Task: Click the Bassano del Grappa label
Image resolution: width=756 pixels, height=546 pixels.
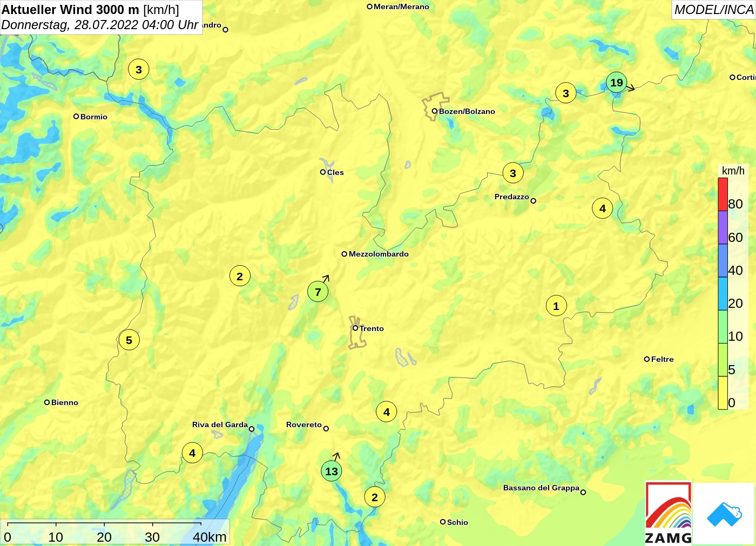Action: pyautogui.click(x=541, y=488)
